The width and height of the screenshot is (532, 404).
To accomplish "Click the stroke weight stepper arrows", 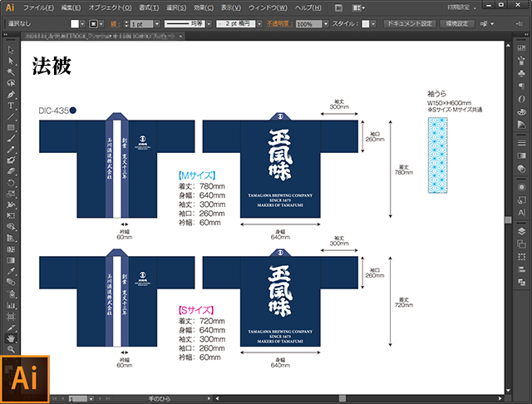I will 126,24.
